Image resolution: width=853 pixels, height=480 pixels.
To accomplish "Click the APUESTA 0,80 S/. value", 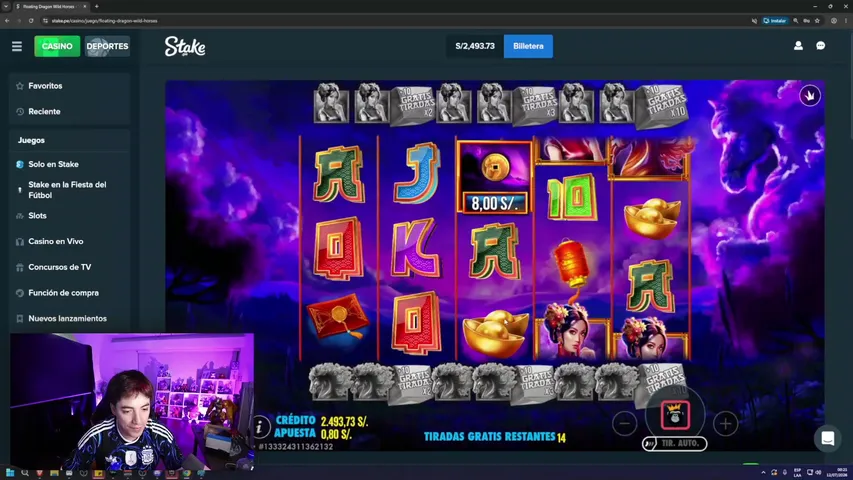I will tap(336, 434).
